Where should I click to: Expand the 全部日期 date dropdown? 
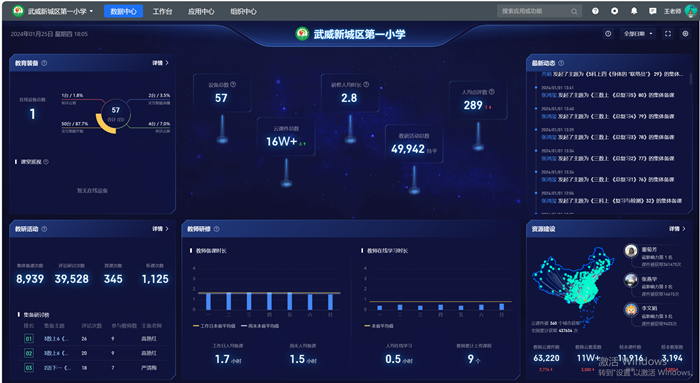click(x=638, y=34)
